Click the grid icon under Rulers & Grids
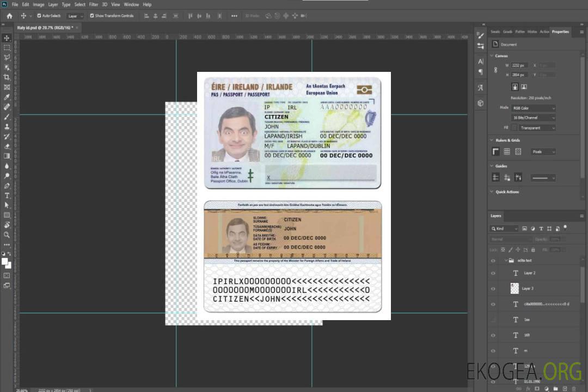The height and width of the screenshot is (392, 588). click(507, 151)
